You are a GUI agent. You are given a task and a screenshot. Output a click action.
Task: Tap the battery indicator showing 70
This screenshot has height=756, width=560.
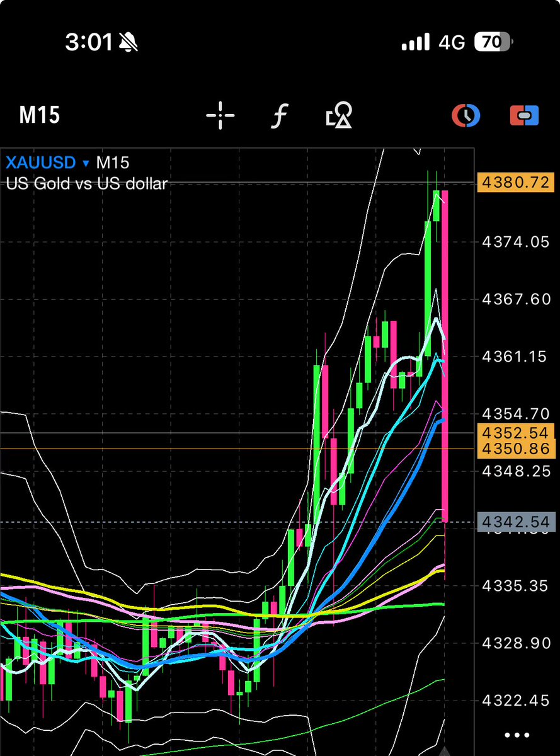pos(494,42)
